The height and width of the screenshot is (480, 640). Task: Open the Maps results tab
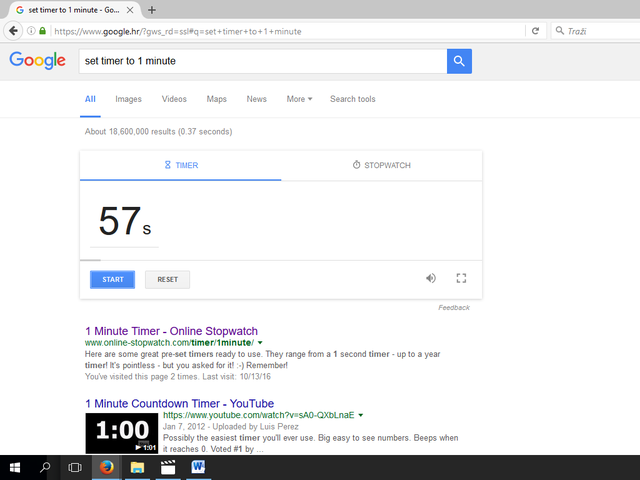[216, 99]
